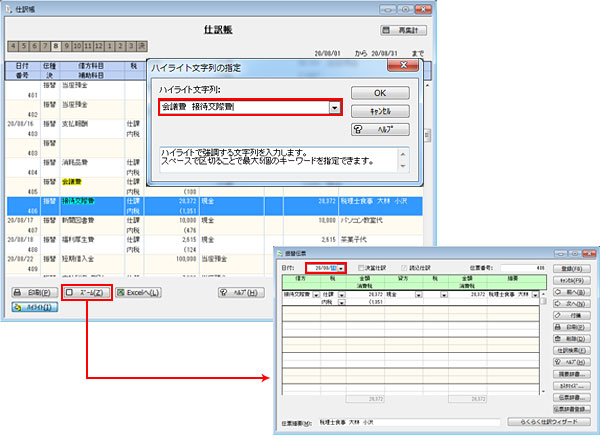
Task: Expand the 内税 dropdown in 振替伝票
Action: coord(342,302)
